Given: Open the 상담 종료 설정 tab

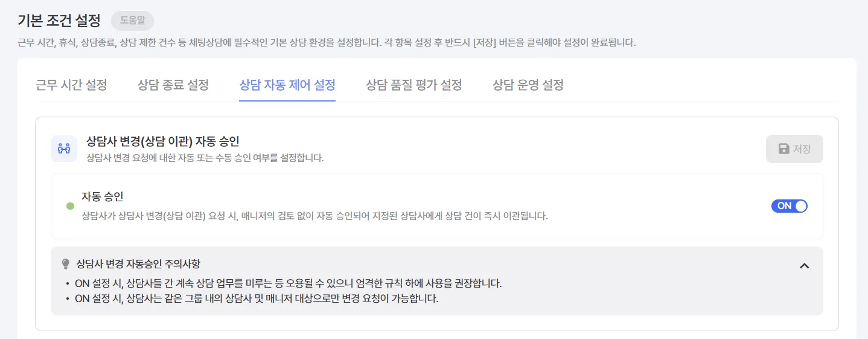Looking at the screenshot, I should point(173,85).
